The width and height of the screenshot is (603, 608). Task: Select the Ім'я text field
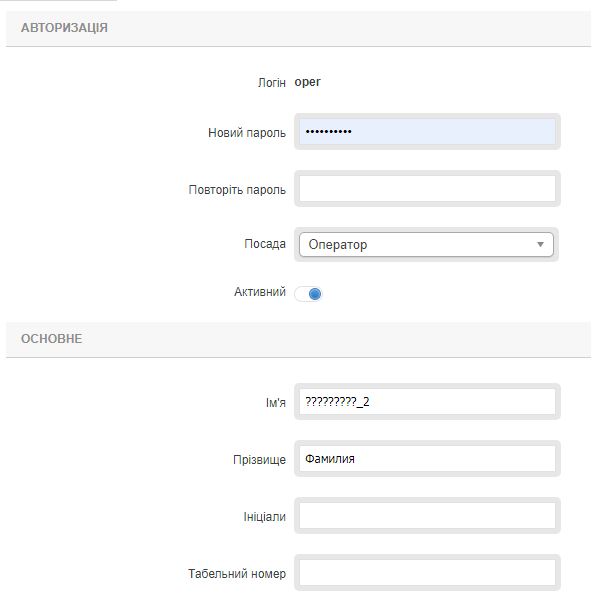pyautogui.click(x=426, y=402)
